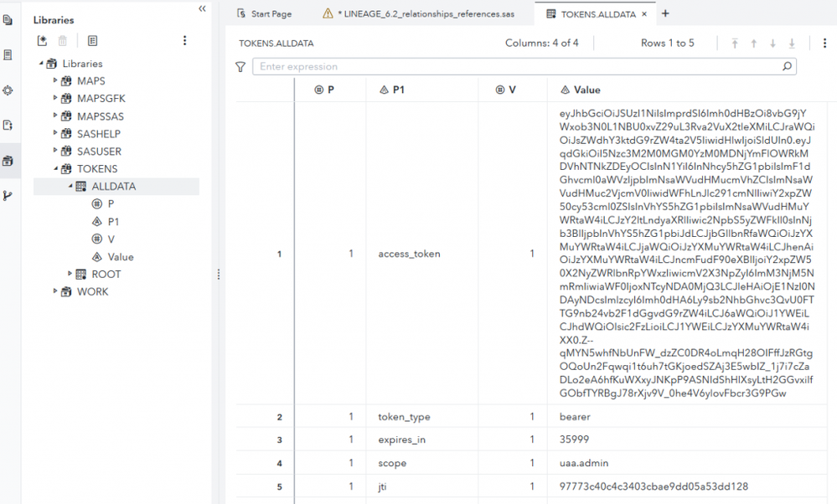
Task: Select column V in the tree
Action: (x=111, y=239)
